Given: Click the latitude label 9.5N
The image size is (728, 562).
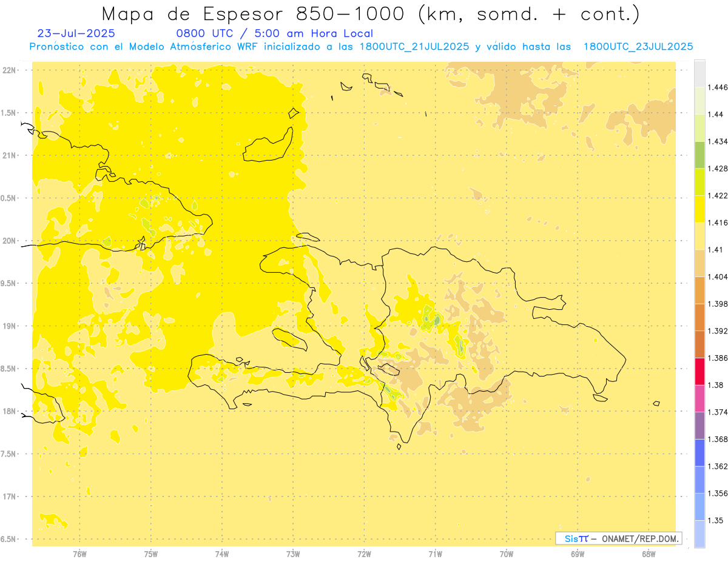Looking at the screenshot, I should click(x=8, y=283).
